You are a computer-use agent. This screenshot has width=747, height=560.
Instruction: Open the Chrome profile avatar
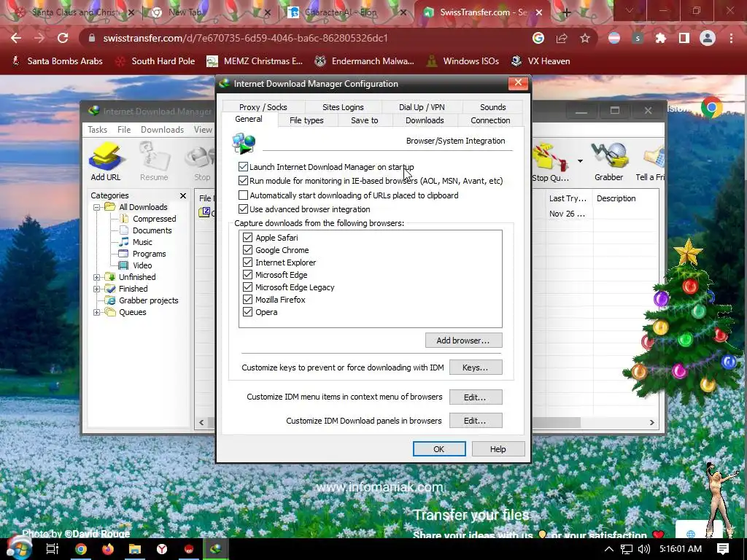point(708,38)
